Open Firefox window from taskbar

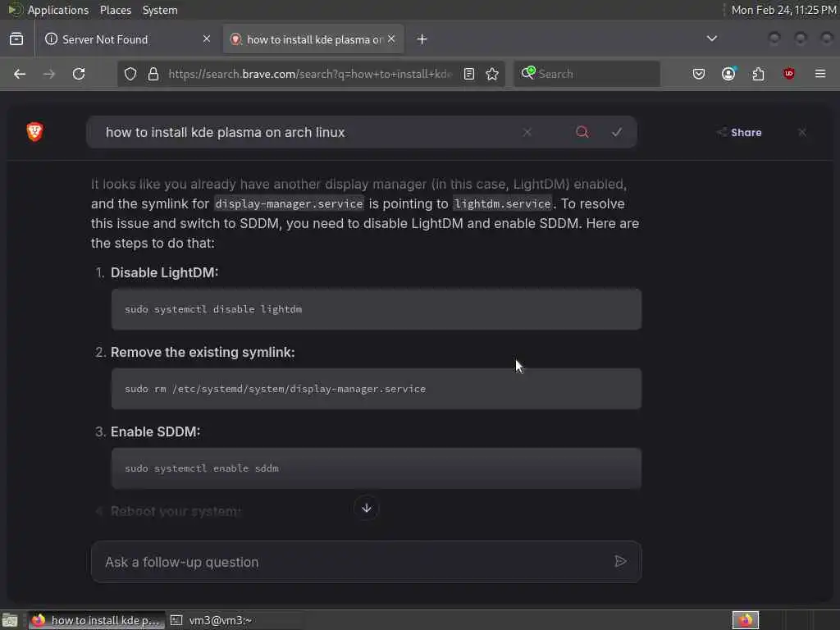click(x=96, y=620)
